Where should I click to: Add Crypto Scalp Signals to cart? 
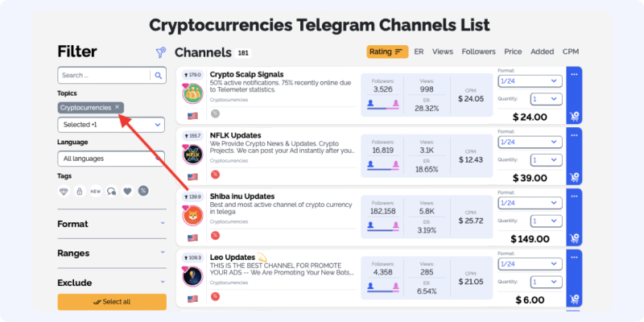coord(574,117)
